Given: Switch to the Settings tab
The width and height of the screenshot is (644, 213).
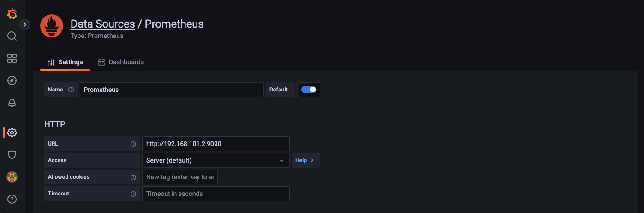Looking at the screenshot, I should click(66, 62).
